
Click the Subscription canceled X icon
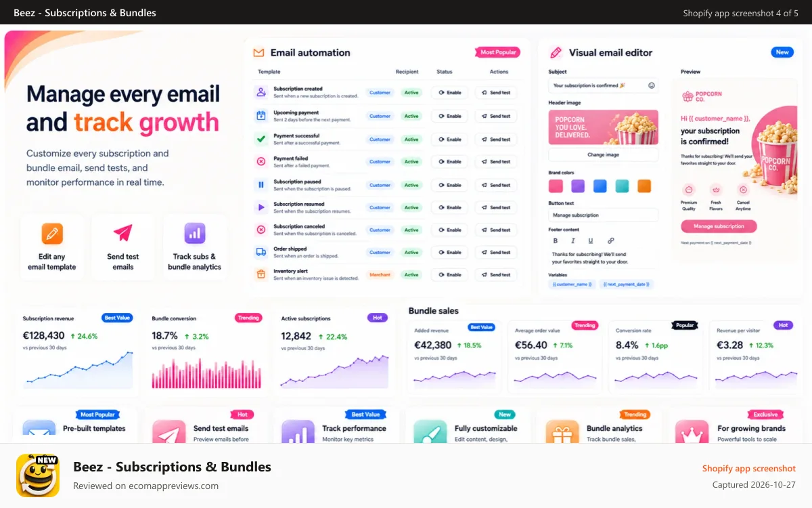(261, 230)
